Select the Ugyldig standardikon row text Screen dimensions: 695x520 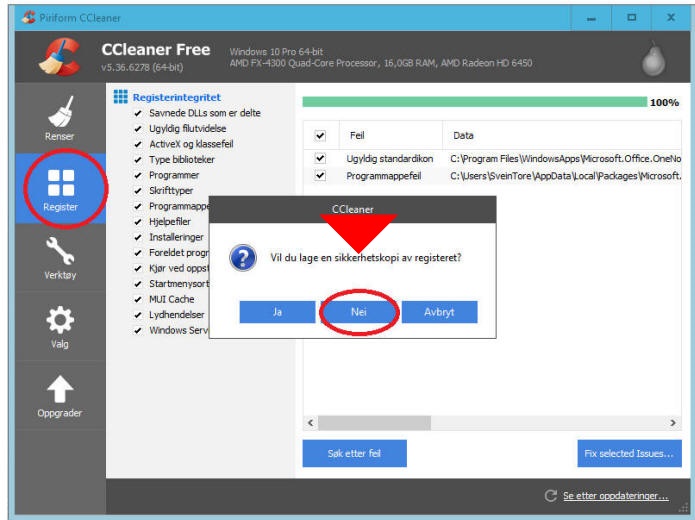(x=390, y=159)
